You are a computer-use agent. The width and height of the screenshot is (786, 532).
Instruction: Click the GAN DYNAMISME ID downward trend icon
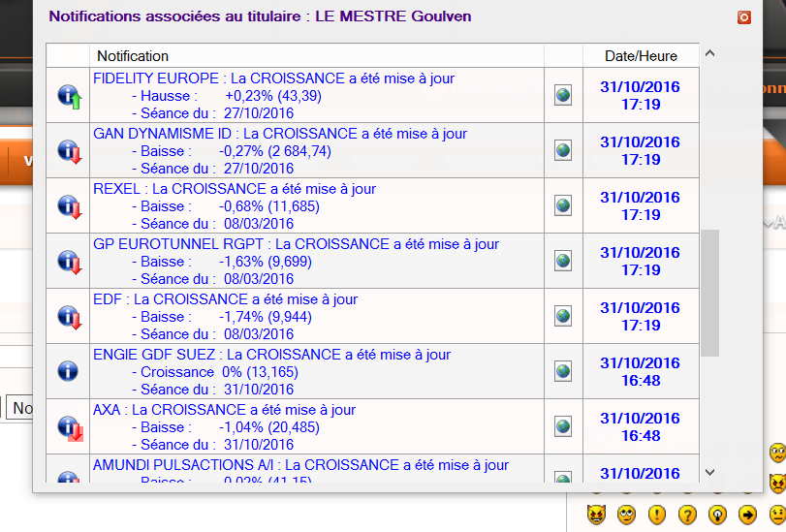[x=70, y=150]
